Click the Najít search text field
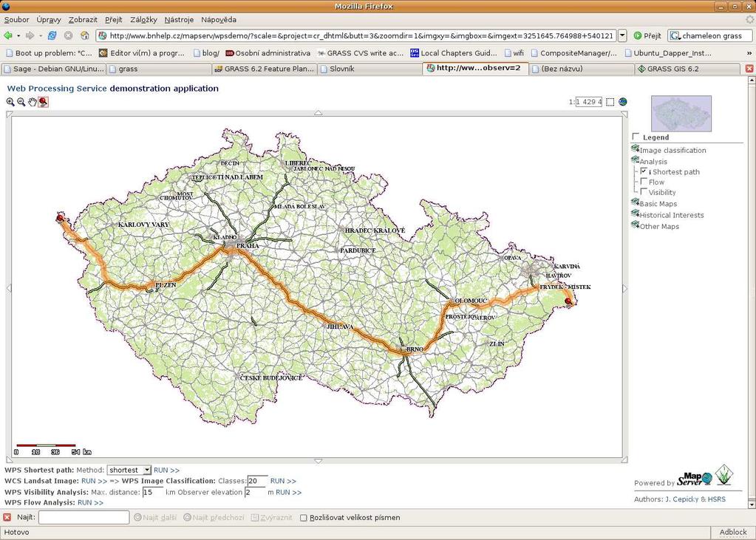Image resolution: width=756 pixels, height=540 pixels. point(84,517)
